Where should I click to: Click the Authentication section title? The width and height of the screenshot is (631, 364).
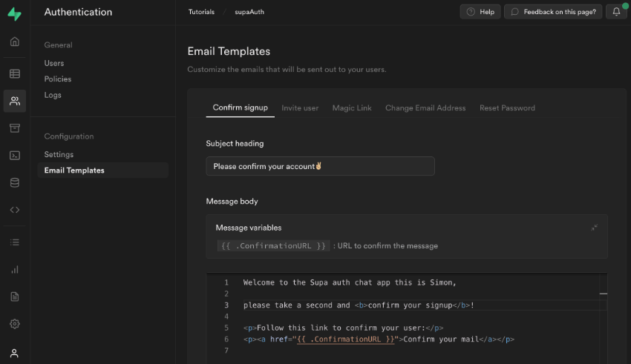78,12
